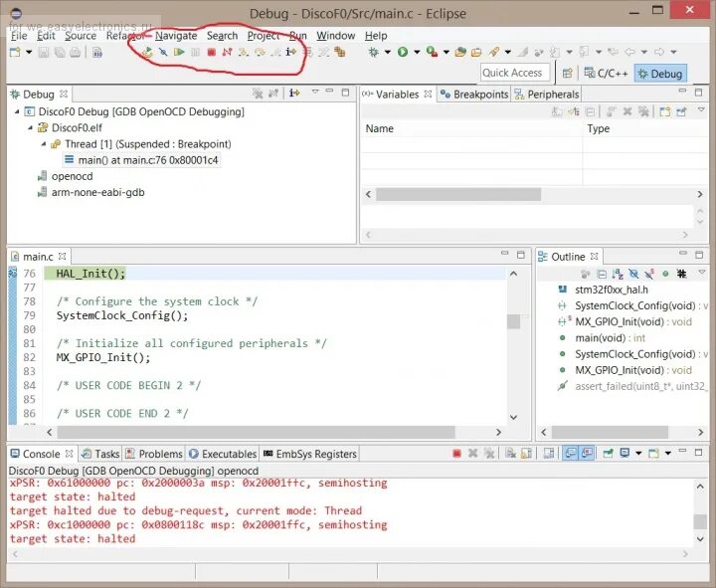This screenshot has height=588, width=716.
Task: Click the Suspend icon in the main toolbar
Action: click(196, 52)
